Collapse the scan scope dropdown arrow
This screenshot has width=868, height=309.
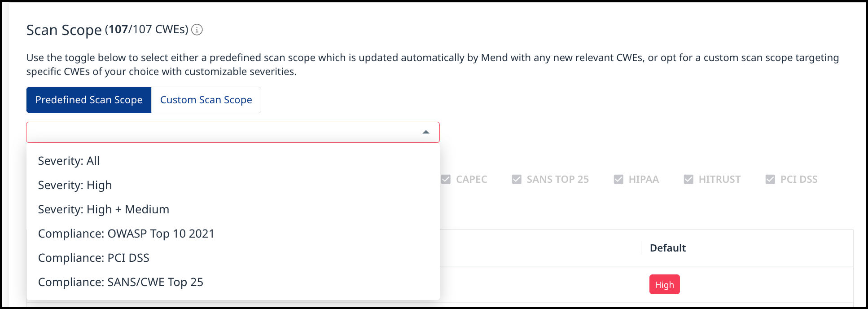click(426, 132)
